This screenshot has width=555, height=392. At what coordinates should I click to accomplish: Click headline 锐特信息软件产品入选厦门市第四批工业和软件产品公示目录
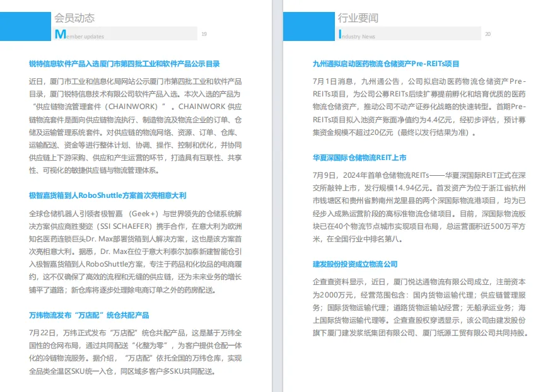[124, 64]
